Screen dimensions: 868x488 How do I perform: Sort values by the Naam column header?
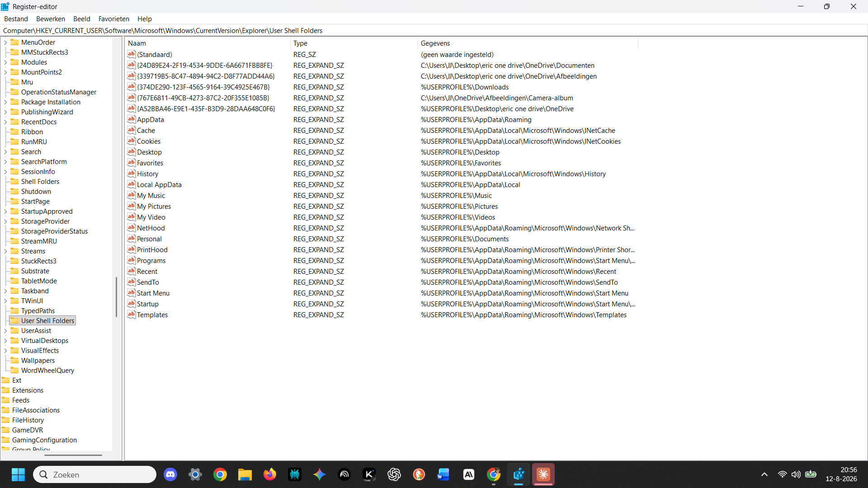click(208, 43)
